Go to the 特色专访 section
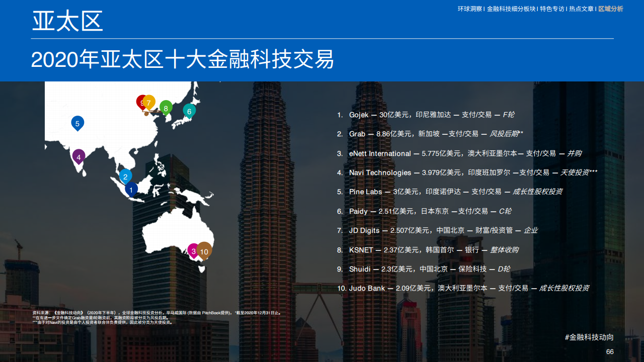Image resolution: width=644 pixels, height=362 pixels. (552, 9)
